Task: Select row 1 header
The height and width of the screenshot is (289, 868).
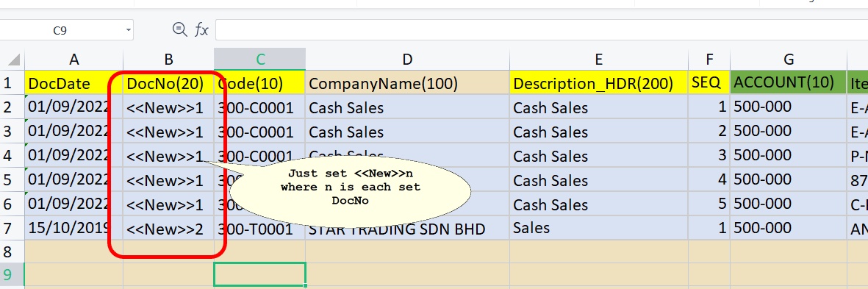Action: coord(12,82)
